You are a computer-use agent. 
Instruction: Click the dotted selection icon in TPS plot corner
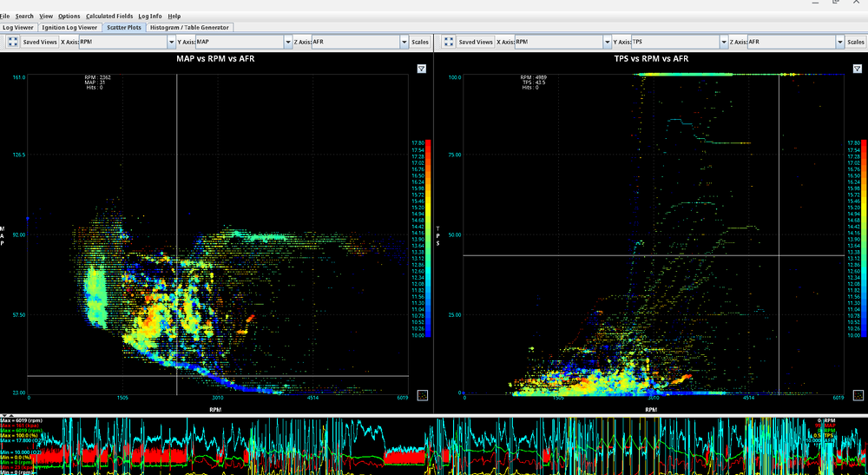point(858,395)
